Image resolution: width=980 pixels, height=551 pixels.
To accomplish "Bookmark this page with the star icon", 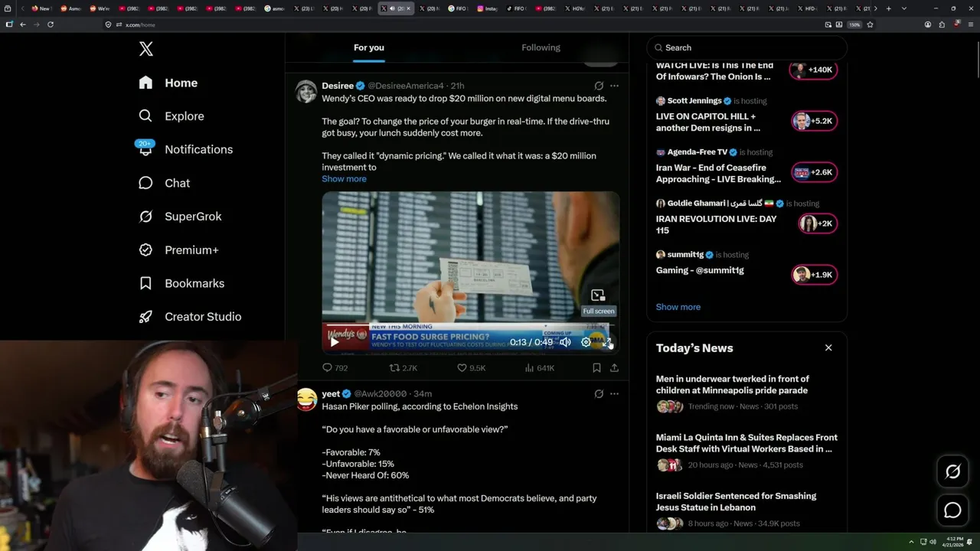I will [870, 24].
